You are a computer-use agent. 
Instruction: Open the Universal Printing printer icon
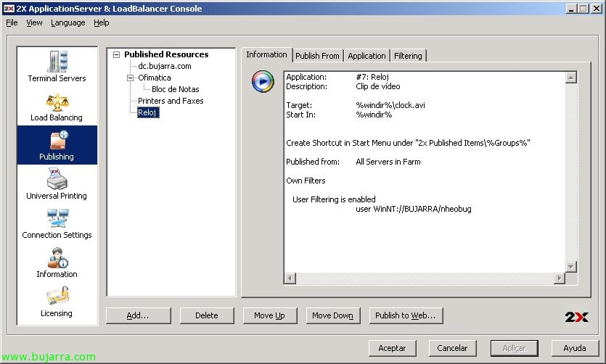[x=57, y=178]
